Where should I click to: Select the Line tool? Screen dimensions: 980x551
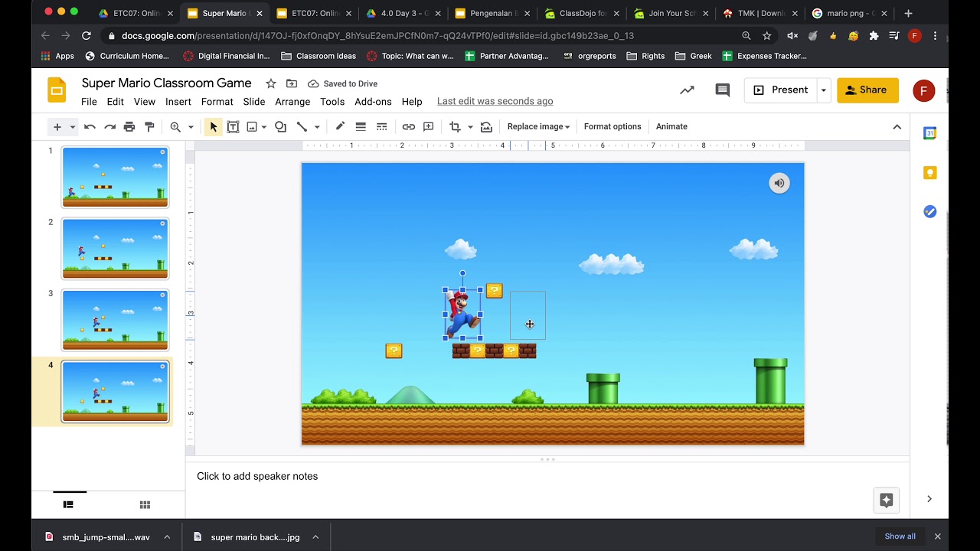click(x=302, y=127)
